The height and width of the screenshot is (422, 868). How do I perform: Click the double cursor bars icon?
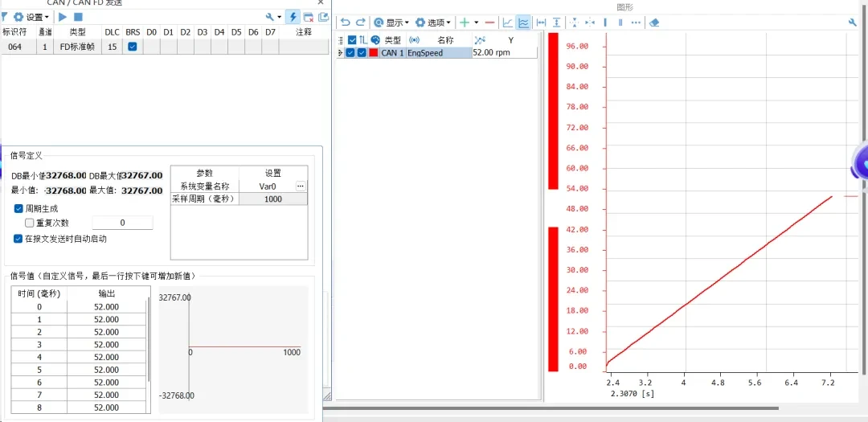tap(620, 23)
